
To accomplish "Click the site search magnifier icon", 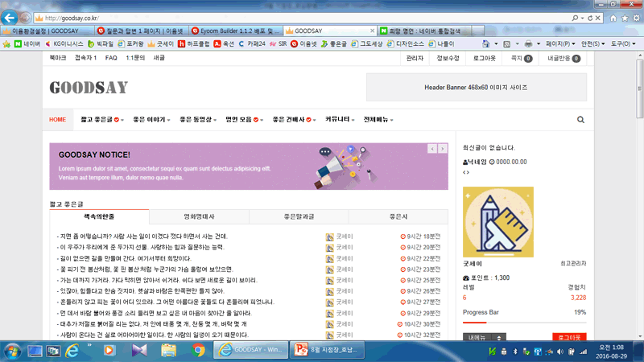I will point(580,120).
